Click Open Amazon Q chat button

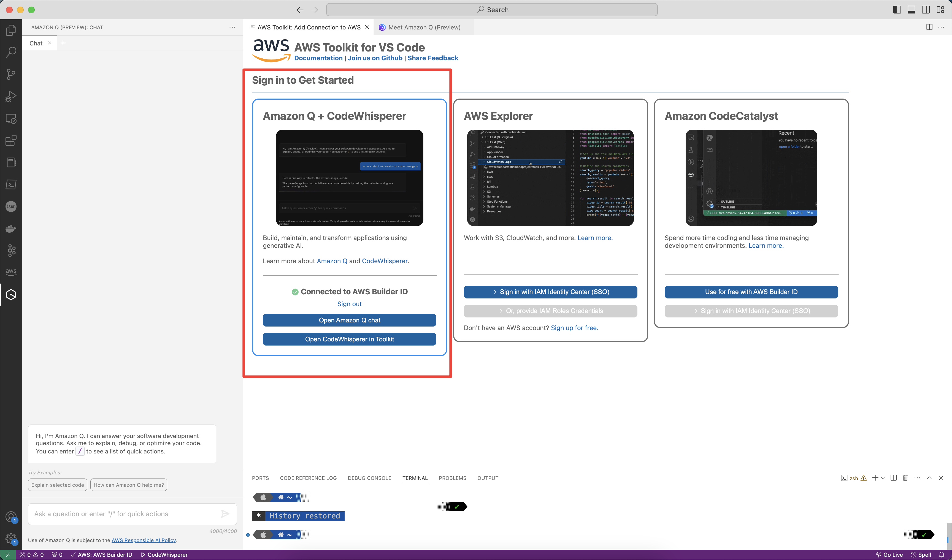(350, 320)
